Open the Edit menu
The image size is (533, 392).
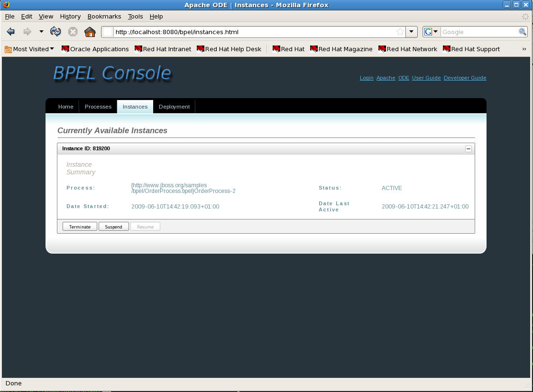point(27,16)
